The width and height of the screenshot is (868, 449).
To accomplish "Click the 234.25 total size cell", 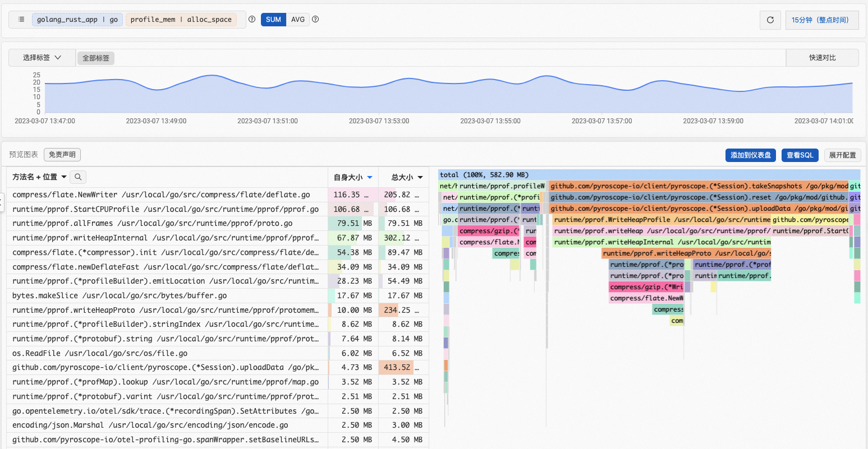I will point(403,310).
